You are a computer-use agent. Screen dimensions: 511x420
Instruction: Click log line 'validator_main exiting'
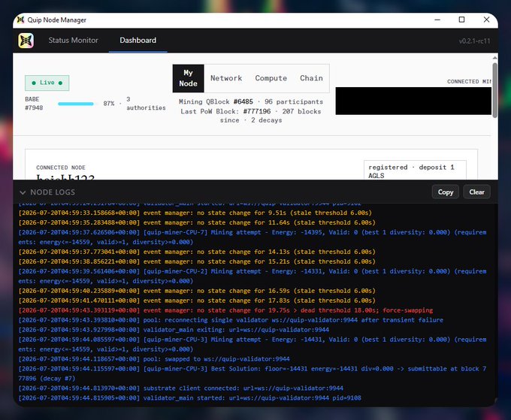pos(174,330)
